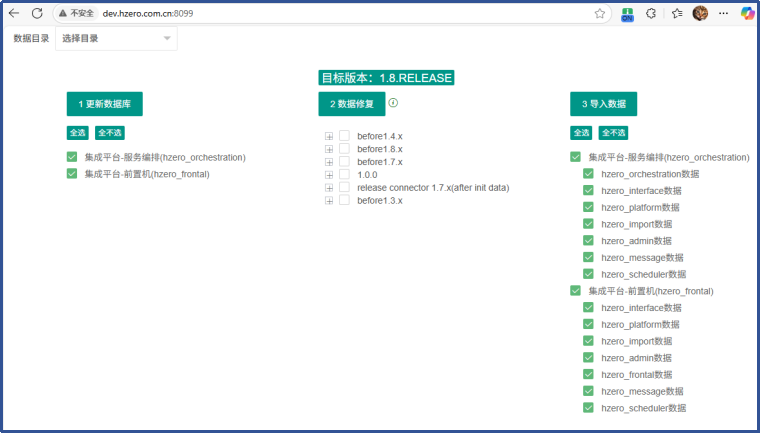Bookmark this page with the star icon
Screen dimensions: 760x434
[600, 13]
